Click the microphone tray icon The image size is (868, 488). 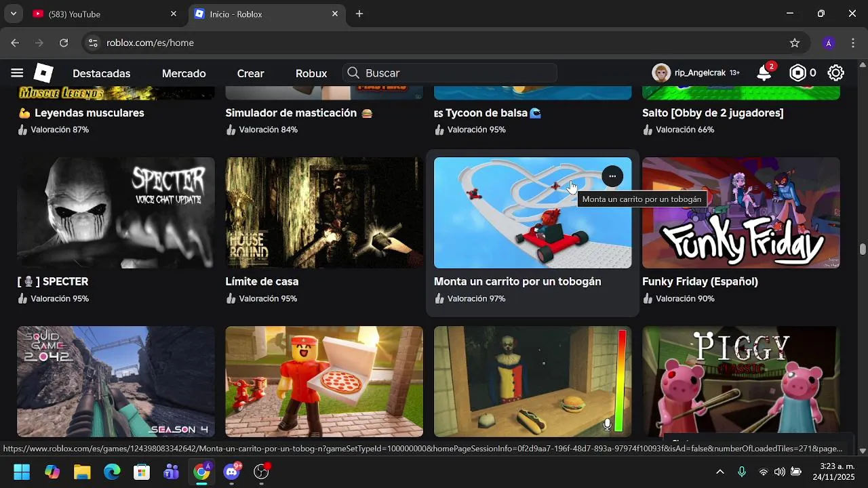coord(742,472)
